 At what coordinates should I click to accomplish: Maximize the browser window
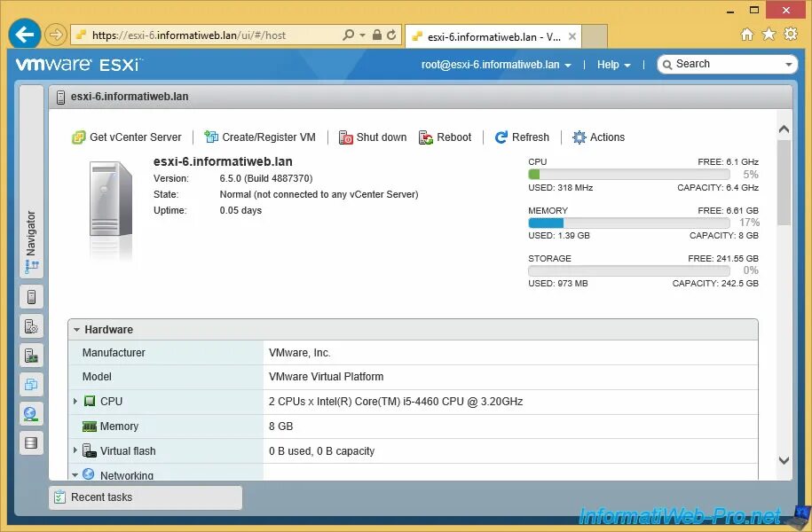754,10
